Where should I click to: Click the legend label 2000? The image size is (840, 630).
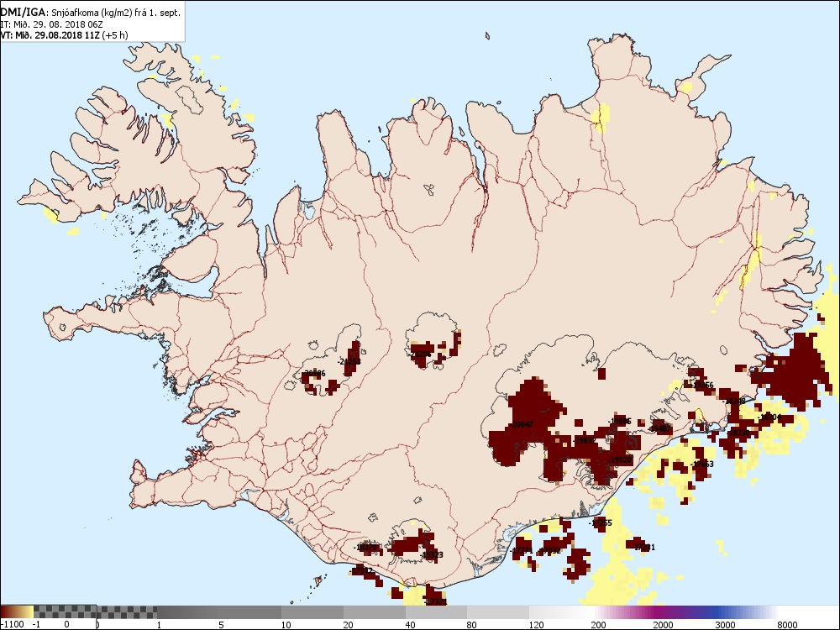664,624
